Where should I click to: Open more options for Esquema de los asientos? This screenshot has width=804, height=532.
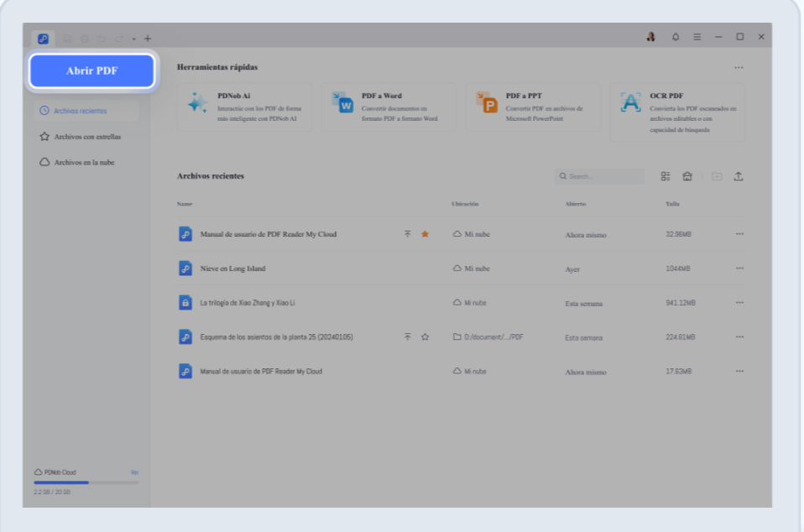[739, 337]
